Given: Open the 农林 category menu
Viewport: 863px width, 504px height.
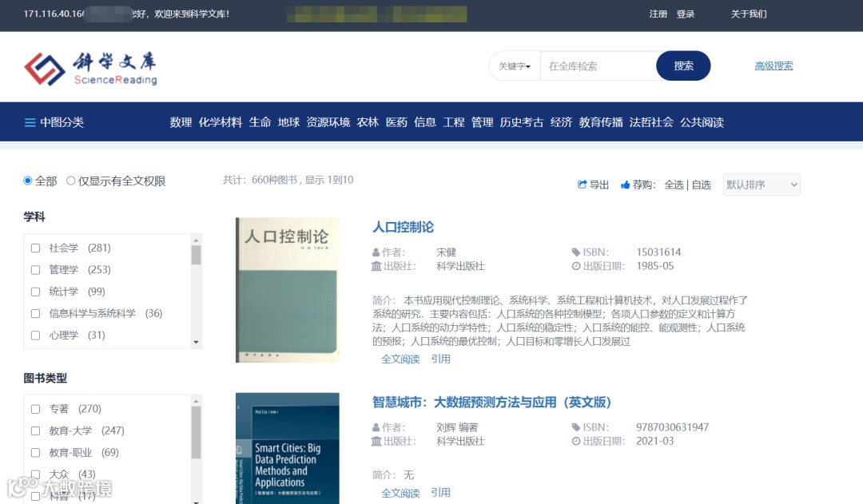Looking at the screenshot, I should pos(368,122).
